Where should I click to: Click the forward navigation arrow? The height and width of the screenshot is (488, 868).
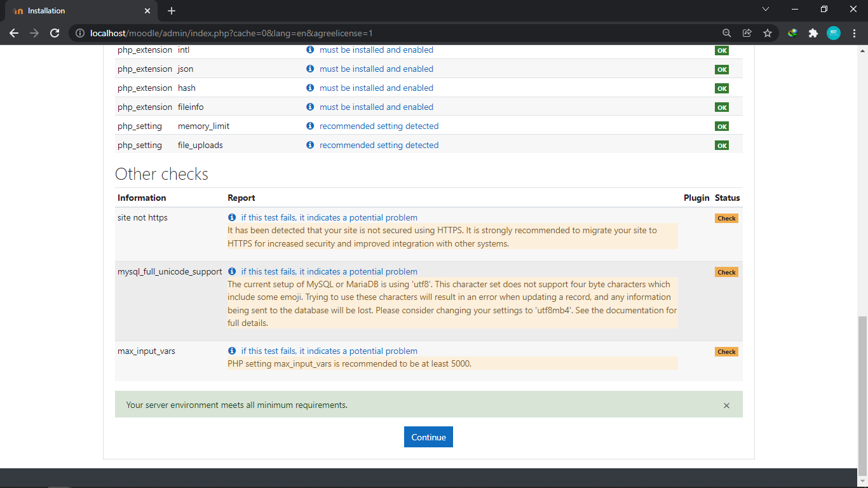pos(34,33)
